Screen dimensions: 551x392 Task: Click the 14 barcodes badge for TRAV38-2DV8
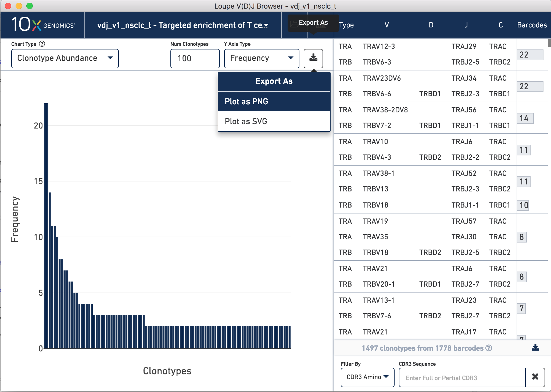pyautogui.click(x=525, y=118)
